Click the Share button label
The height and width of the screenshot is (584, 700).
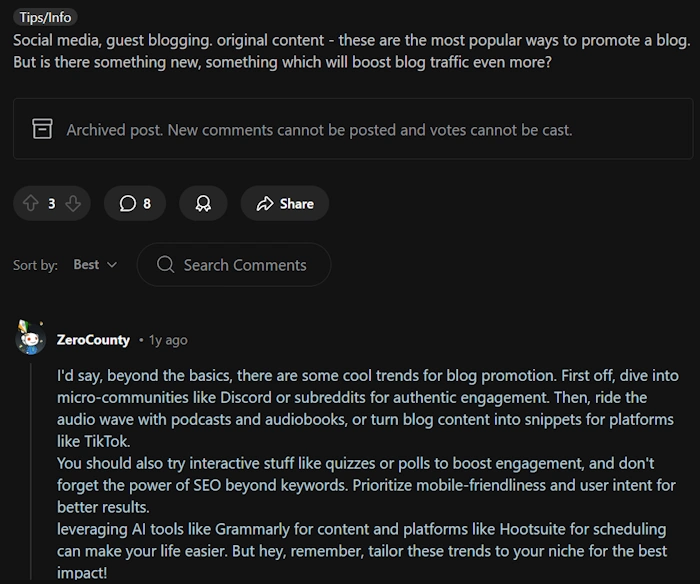coord(296,204)
